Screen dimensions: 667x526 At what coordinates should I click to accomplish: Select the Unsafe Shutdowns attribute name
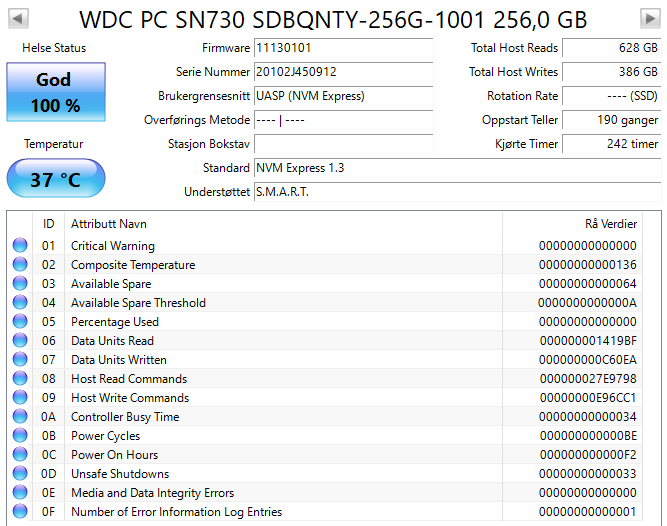(x=120, y=474)
